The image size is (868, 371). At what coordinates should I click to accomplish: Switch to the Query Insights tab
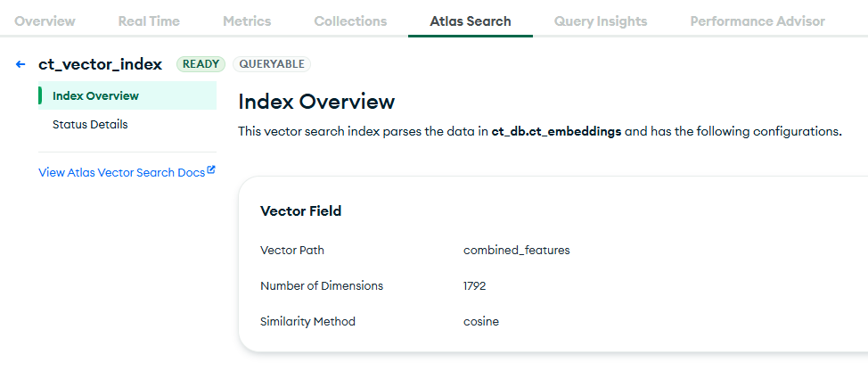tap(601, 21)
